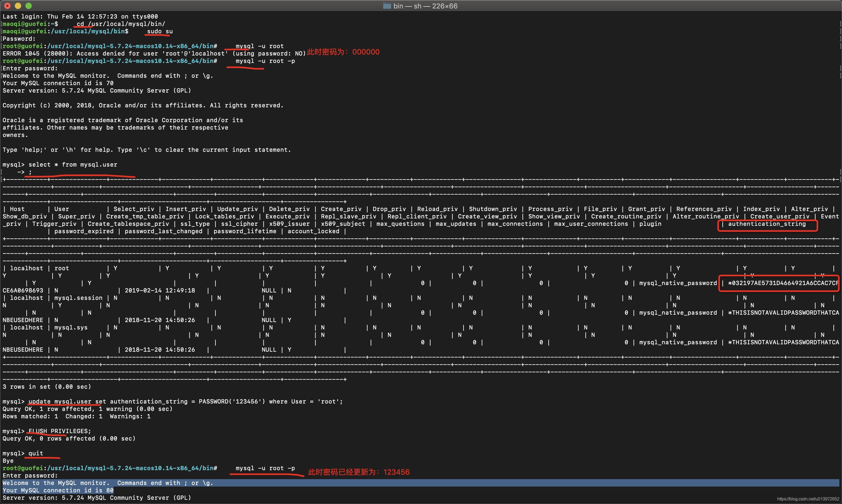This screenshot has height=504, width=842.
Task: Click the 'password_last_changed' column header
Action: click(x=163, y=231)
